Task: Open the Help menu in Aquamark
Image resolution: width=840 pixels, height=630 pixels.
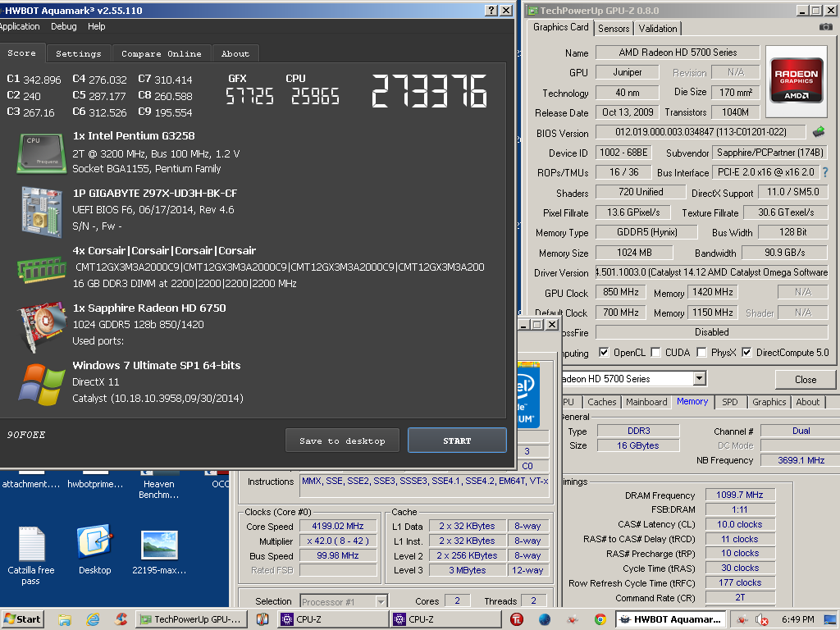Action: pos(97,26)
